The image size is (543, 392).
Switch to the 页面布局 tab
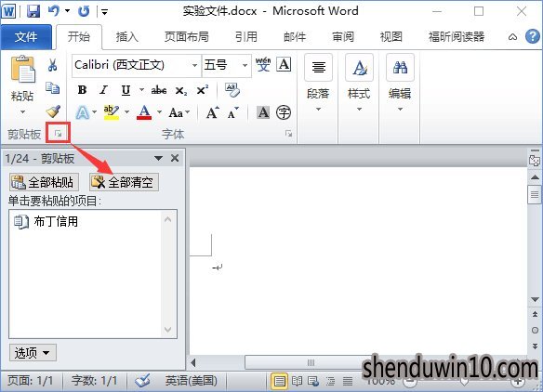point(186,36)
